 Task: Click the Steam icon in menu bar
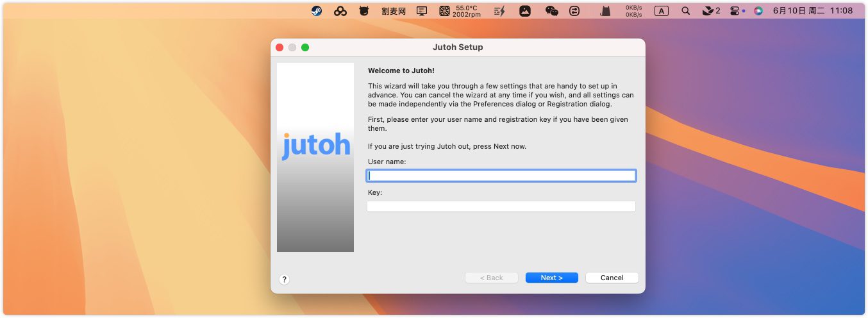click(317, 11)
